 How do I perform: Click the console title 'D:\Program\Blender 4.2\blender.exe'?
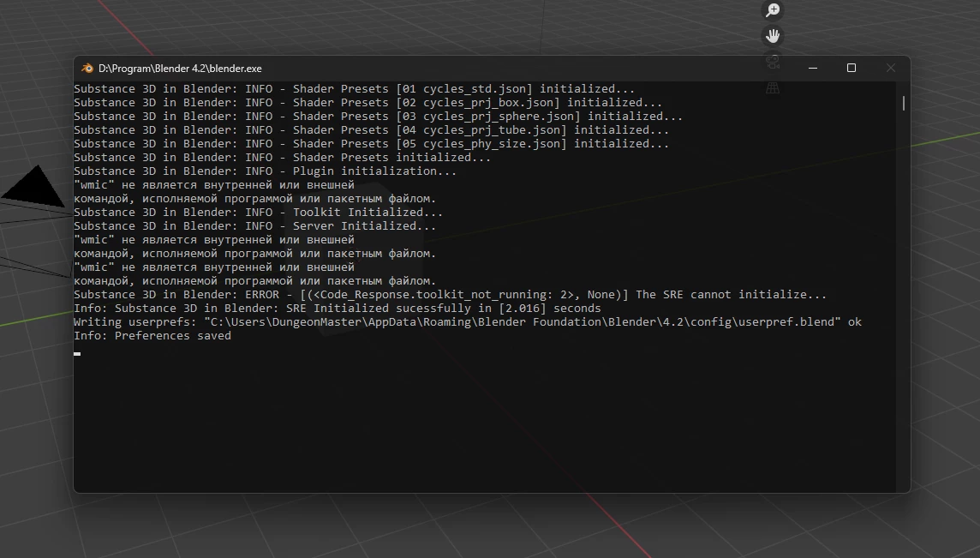point(180,69)
